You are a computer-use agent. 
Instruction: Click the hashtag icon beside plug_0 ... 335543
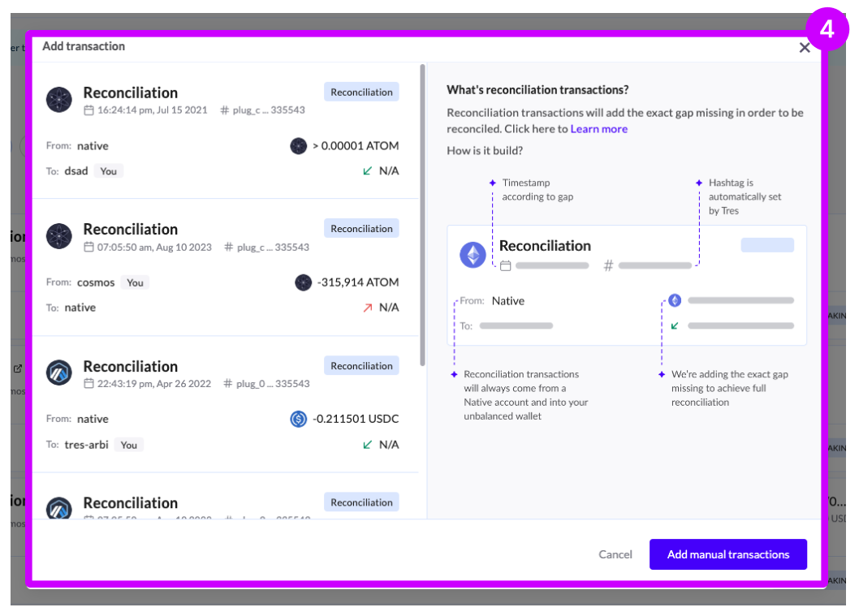[x=228, y=384]
